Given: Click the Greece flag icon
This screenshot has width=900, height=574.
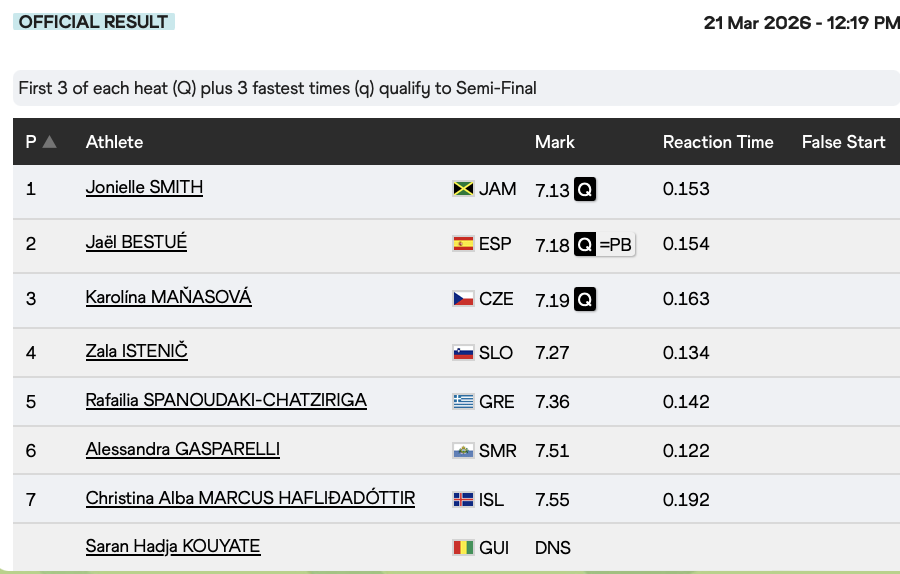Looking at the screenshot, I should [x=463, y=402].
